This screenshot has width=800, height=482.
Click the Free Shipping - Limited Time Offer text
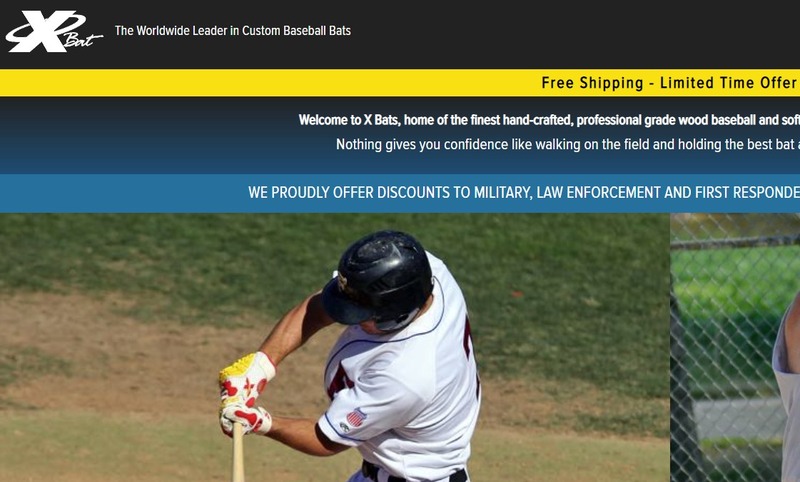point(669,83)
